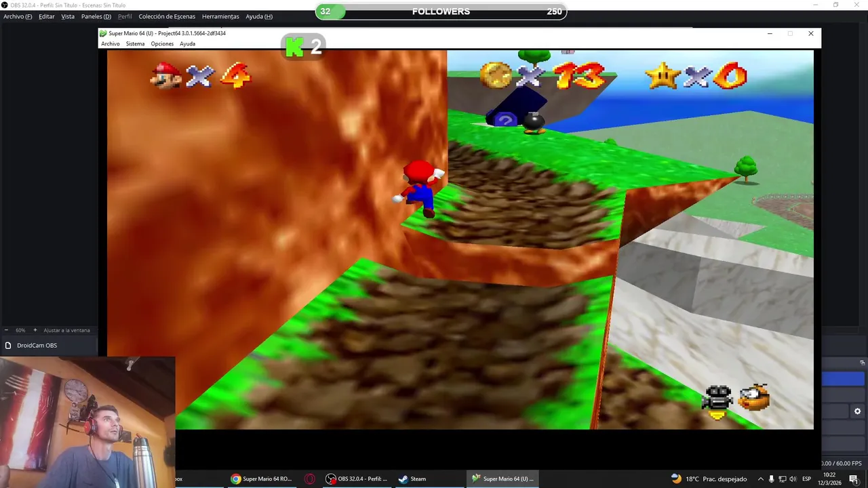Open Ayuda menu in Project64 window
This screenshot has height=488, width=868.
pos(187,43)
